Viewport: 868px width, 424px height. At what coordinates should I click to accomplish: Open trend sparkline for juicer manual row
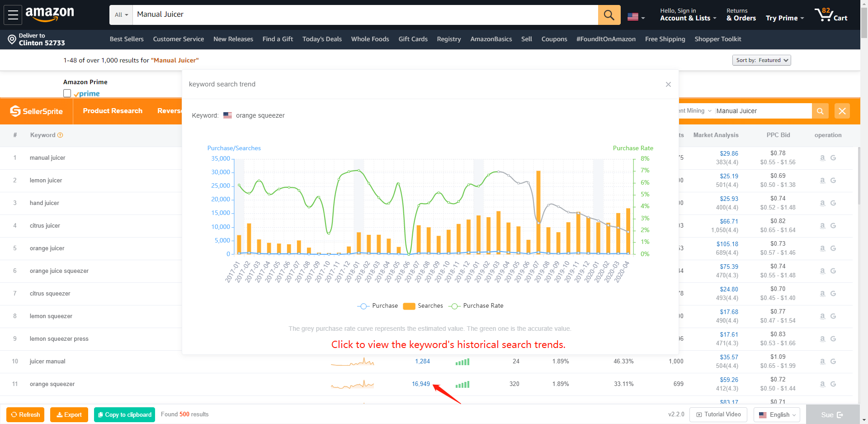[353, 362]
